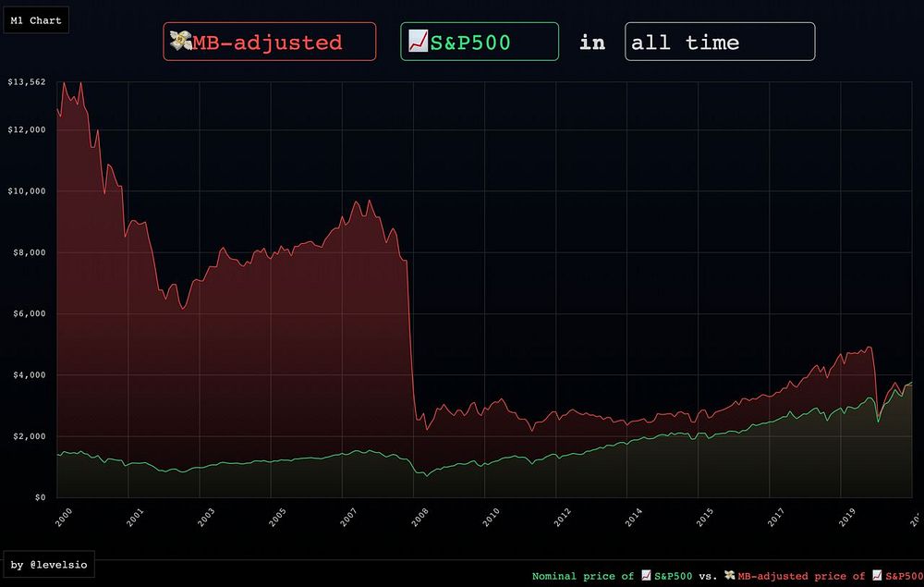Click the $6,000 y-axis label

(x=29, y=313)
